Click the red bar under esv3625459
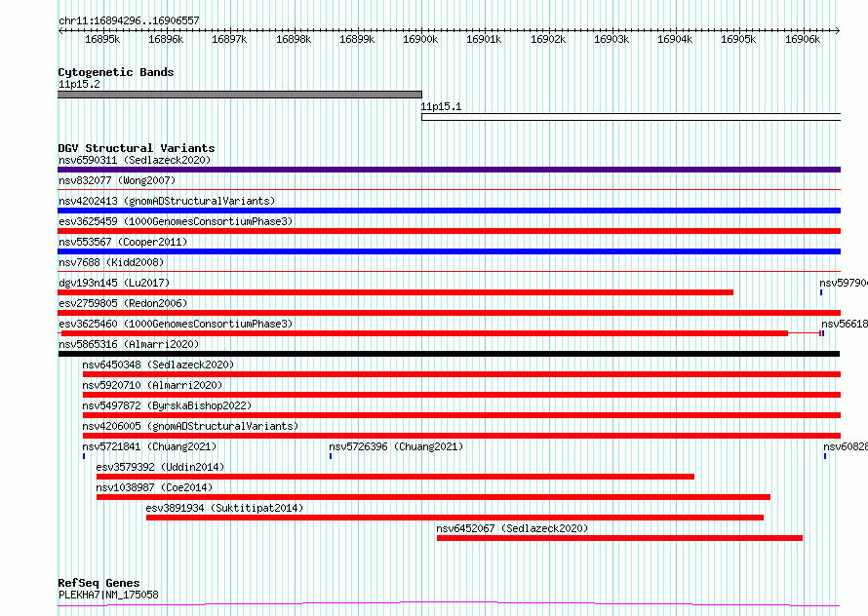Viewport: 868px width, 616px height. (450, 231)
